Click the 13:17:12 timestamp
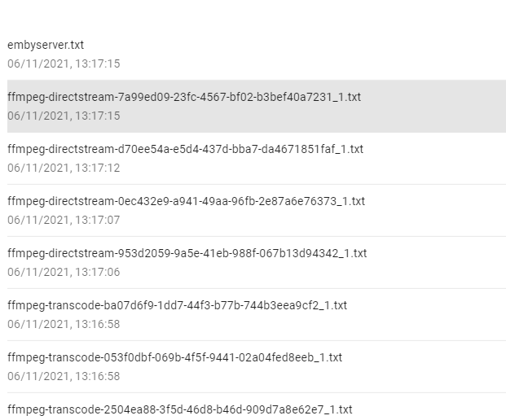The image size is (506, 420). (x=64, y=168)
